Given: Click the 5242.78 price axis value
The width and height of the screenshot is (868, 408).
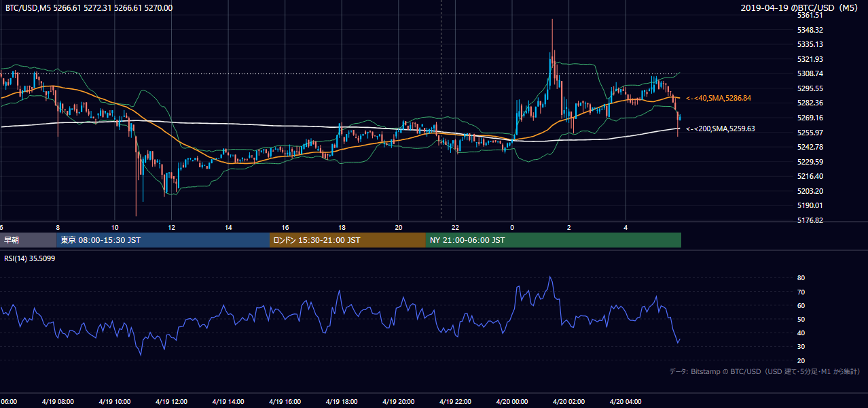Looking at the screenshot, I should 810,147.
